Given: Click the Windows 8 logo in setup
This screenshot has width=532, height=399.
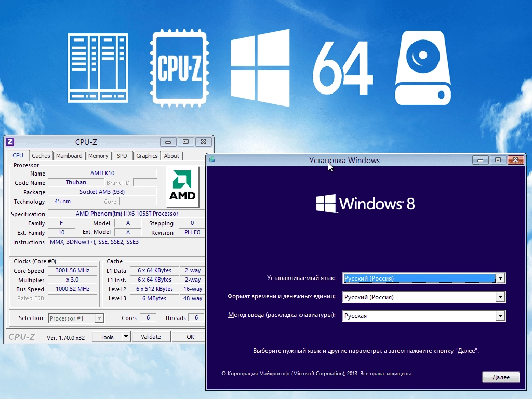Looking at the screenshot, I should click(x=365, y=204).
